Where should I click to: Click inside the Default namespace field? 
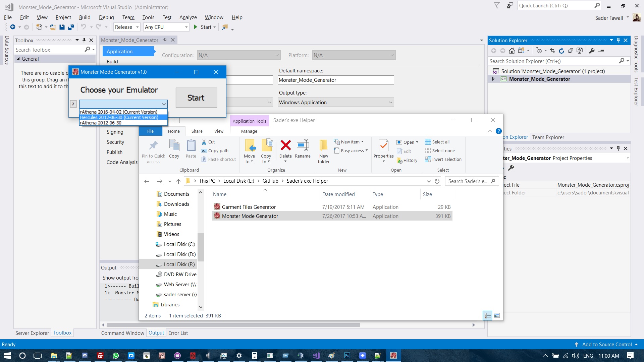pos(336,80)
